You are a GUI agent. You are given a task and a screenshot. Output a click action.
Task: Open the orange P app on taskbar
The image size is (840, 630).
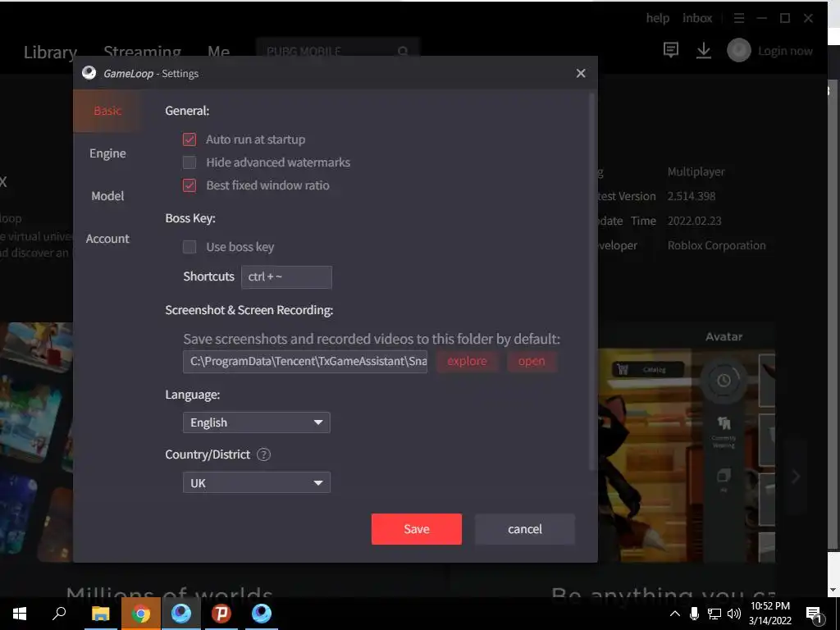tap(221, 614)
